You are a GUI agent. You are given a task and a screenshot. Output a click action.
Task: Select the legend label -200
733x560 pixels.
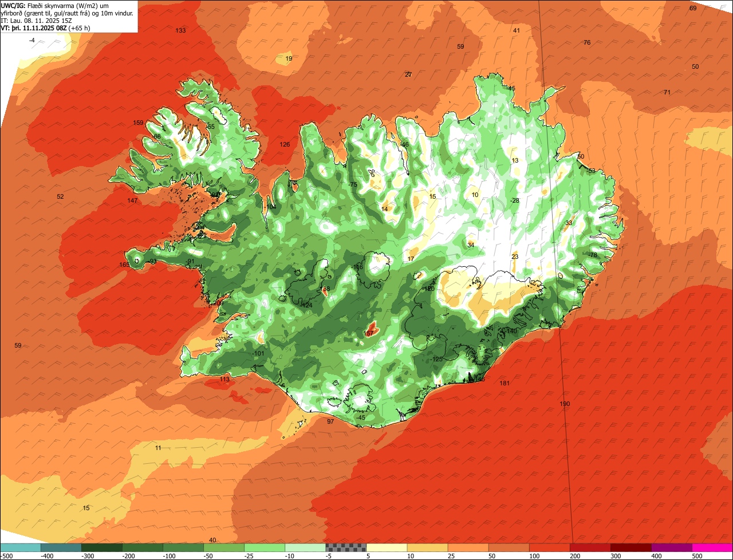128,555
